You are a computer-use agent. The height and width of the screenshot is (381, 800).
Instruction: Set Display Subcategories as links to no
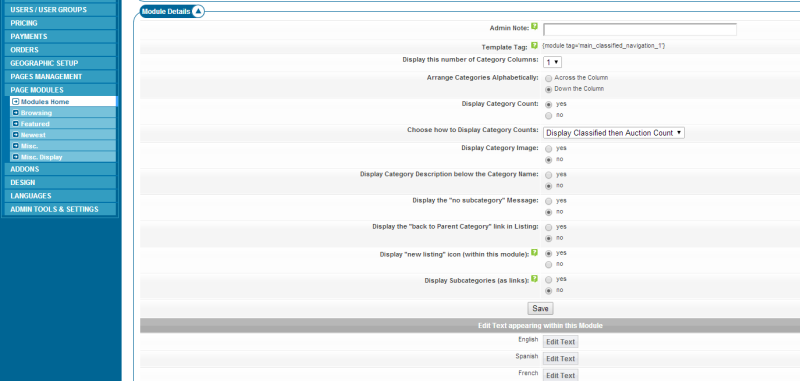pos(548,291)
